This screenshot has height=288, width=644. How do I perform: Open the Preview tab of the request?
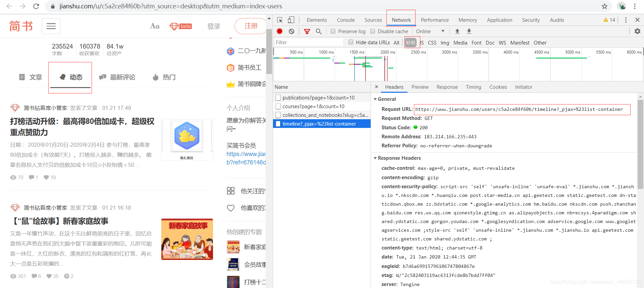(420, 87)
